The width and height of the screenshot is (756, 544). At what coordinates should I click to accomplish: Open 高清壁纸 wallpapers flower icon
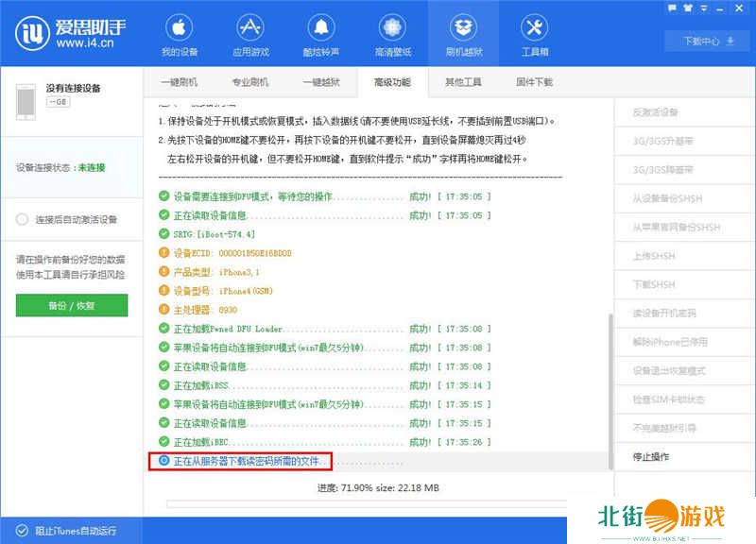[392, 34]
